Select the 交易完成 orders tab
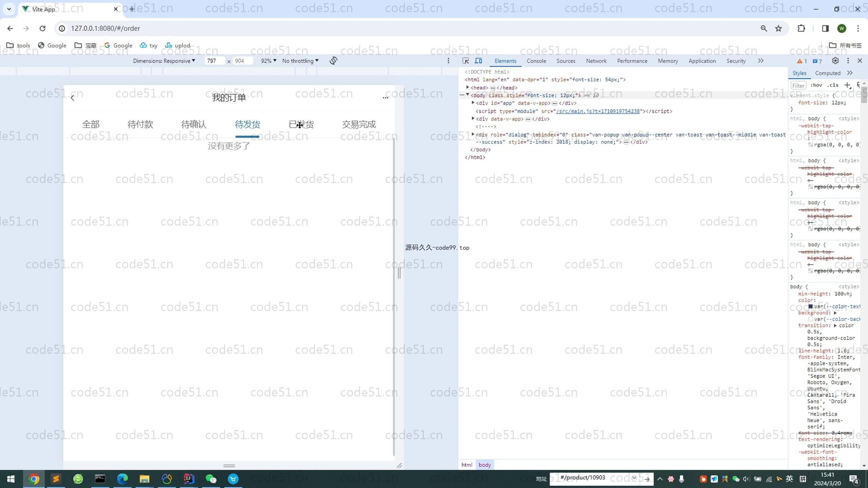 pyautogui.click(x=359, y=124)
